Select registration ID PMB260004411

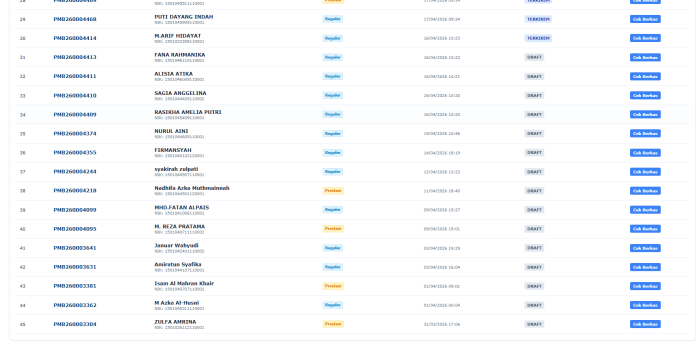pyautogui.click(x=75, y=76)
